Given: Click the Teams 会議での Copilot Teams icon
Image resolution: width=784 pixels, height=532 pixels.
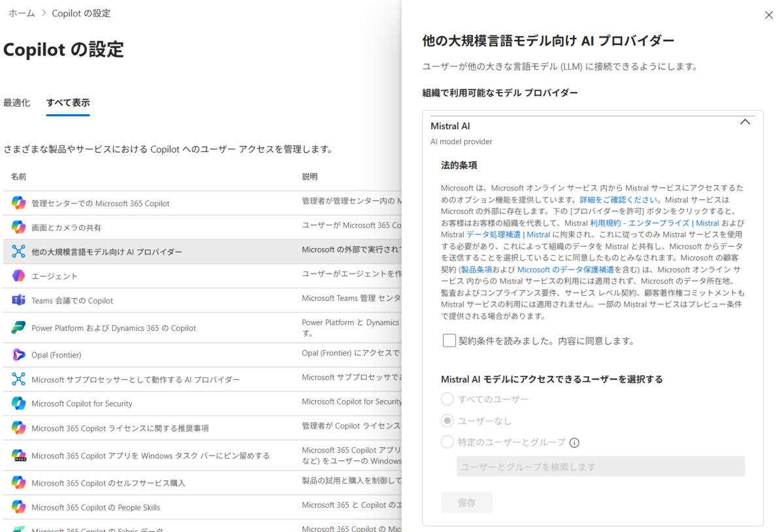Looking at the screenshot, I should [18, 300].
